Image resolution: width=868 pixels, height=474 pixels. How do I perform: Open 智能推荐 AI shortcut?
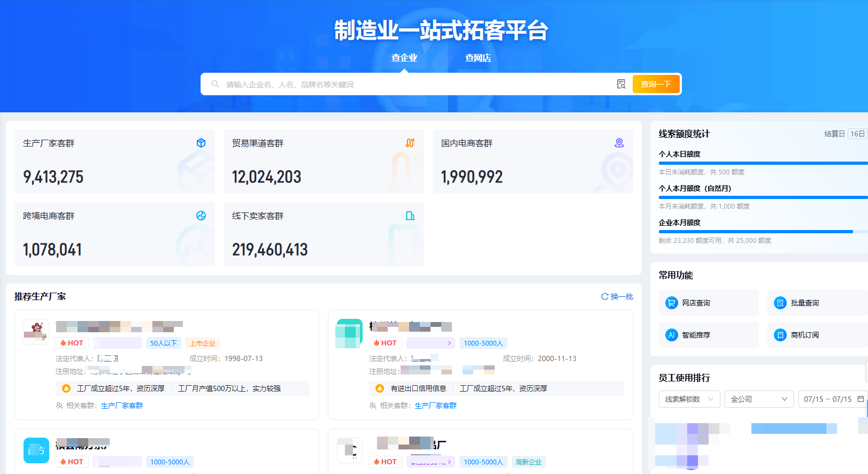pyautogui.click(x=708, y=335)
